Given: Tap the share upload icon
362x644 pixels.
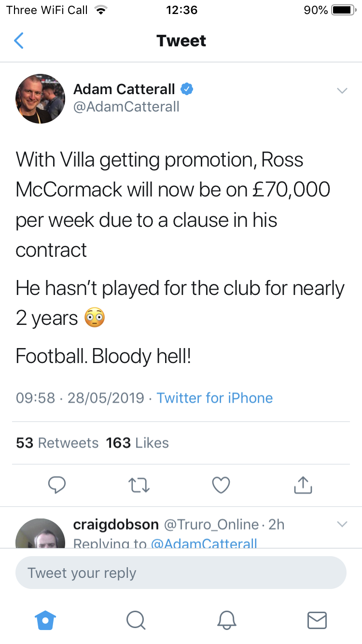Looking at the screenshot, I should pos(303,485).
